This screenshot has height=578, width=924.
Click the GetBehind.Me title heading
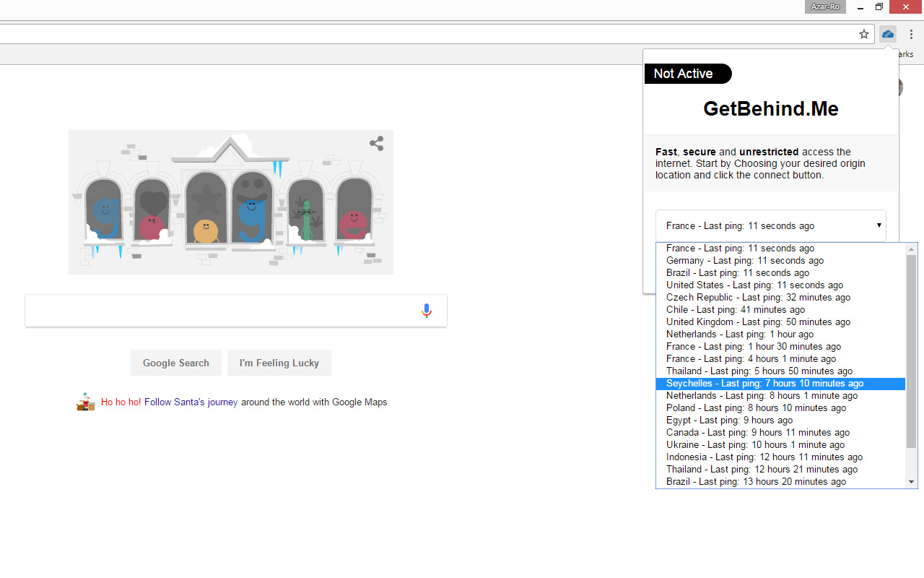[771, 109]
